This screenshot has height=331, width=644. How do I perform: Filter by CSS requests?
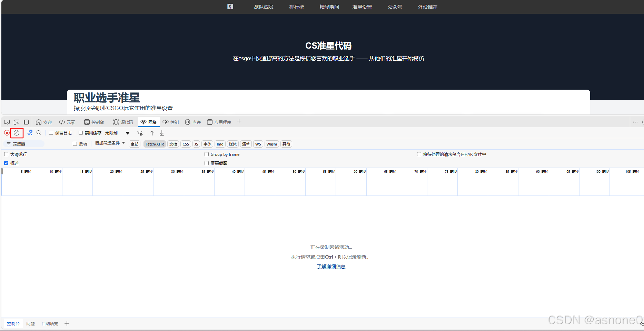pos(186,144)
